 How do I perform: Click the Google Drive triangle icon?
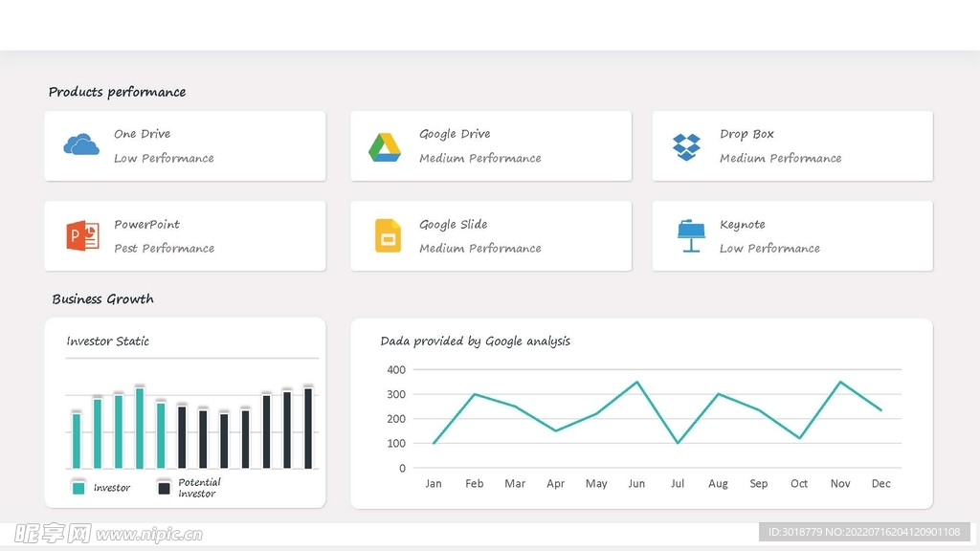point(385,147)
